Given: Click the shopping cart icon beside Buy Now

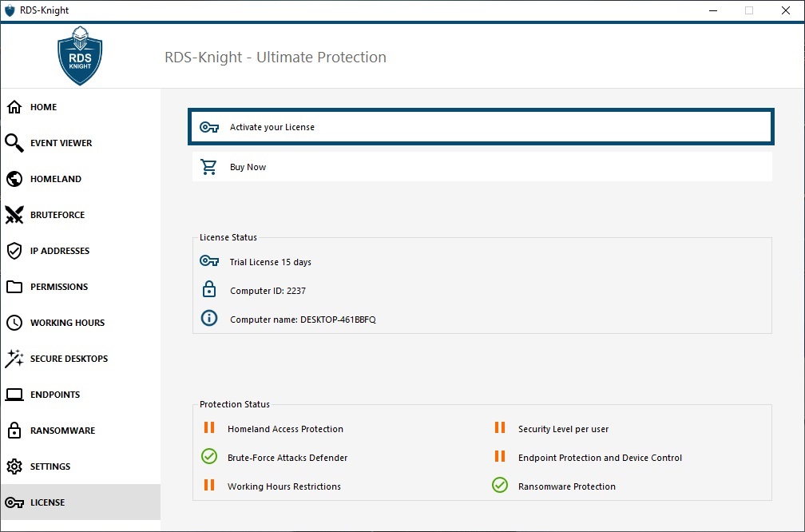Looking at the screenshot, I should (x=208, y=167).
